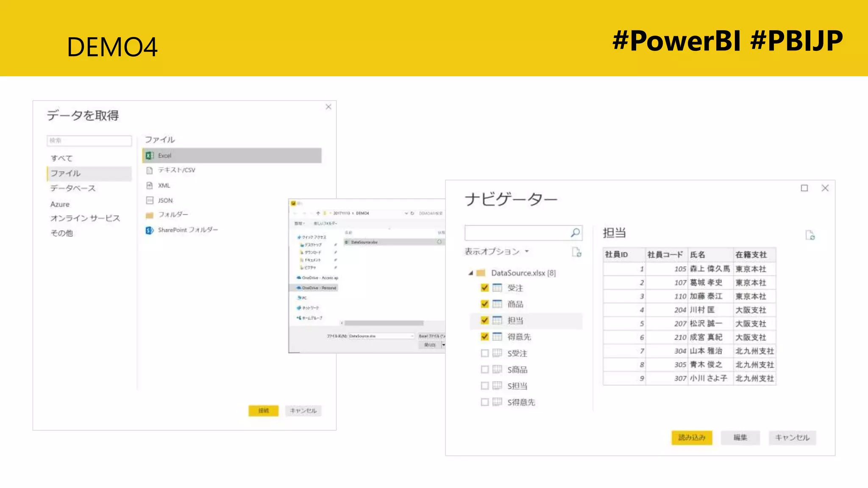Click the DataSource.xlsx folder icon in Navigator

[x=481, y=273]
